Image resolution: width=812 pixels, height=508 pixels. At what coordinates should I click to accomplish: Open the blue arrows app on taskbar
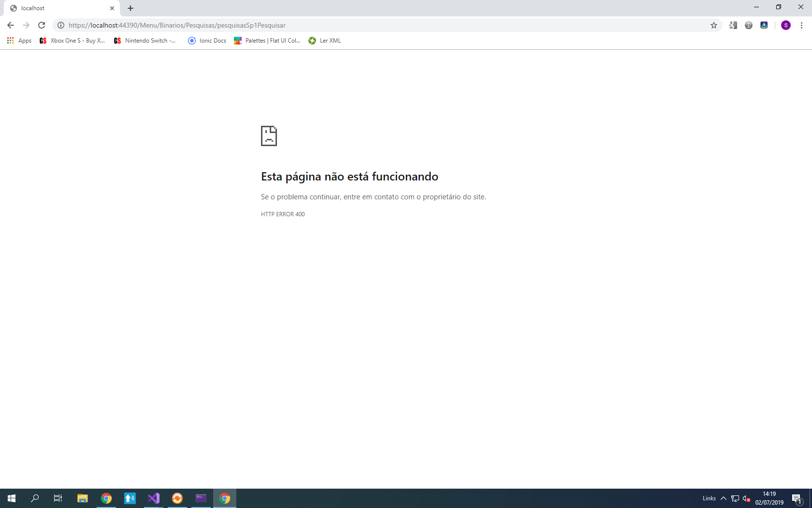tap(130, 498)
